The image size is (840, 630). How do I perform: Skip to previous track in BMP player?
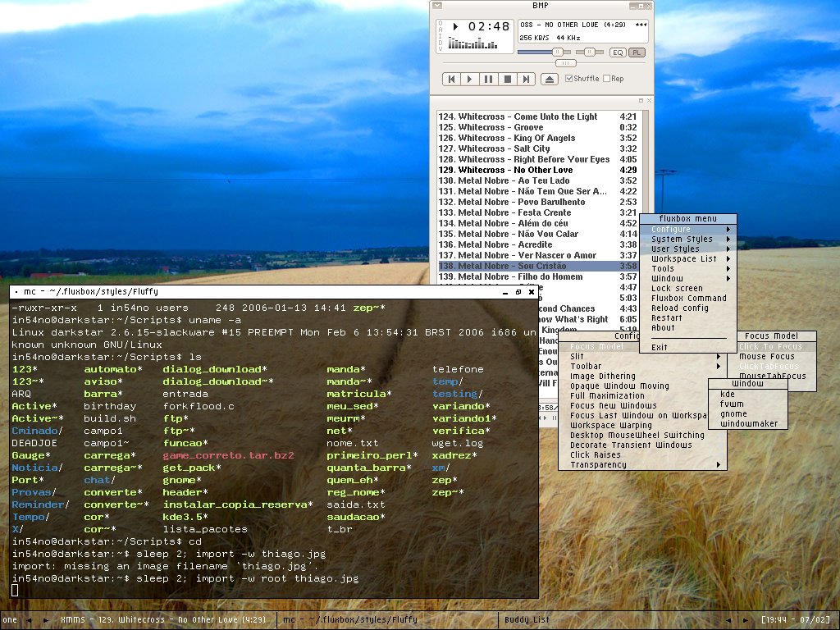pyautogui.click(x=451, y=80)
